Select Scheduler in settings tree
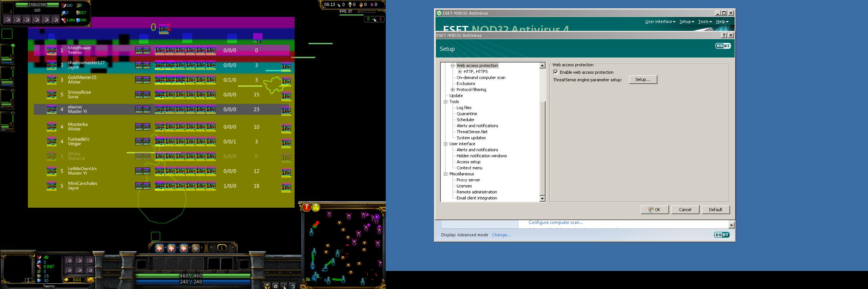 pos(465,120)
